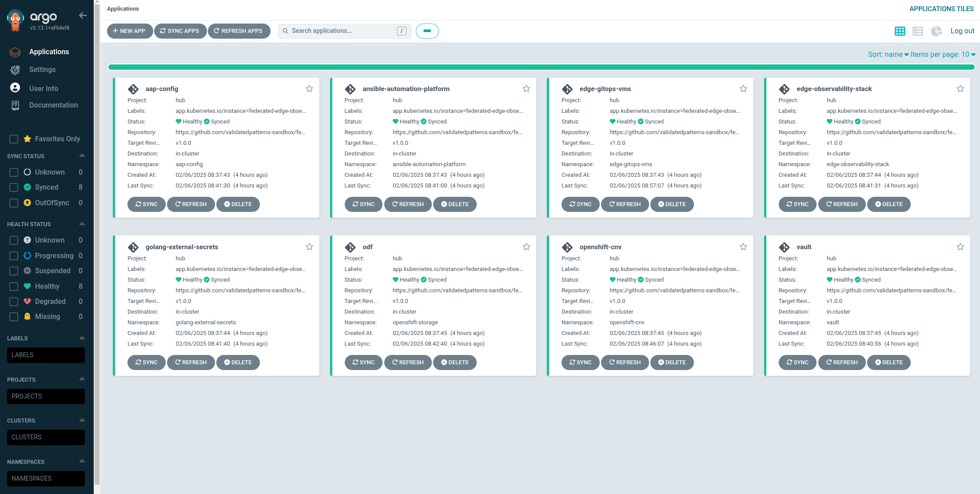980x494 pixels.
Task: Collapse the Projects filter section
Action: pyautogui.click(x=82, y=379)
